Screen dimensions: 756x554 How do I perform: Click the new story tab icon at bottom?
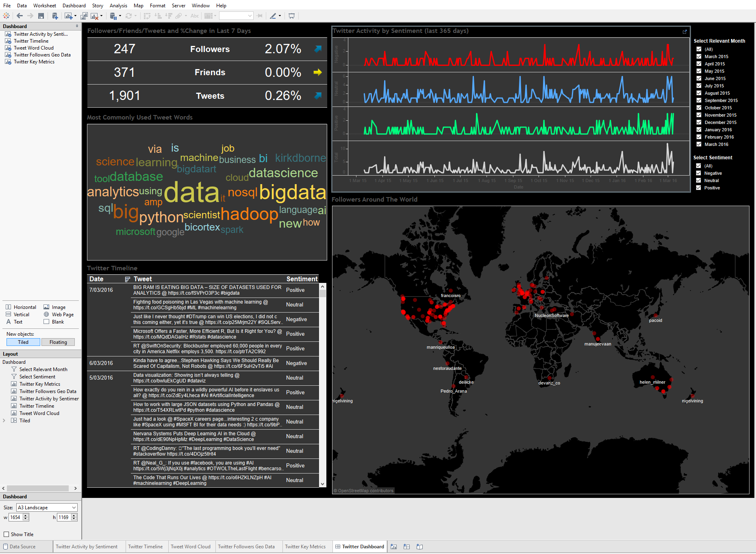pyautogui.click(x=420, y=547)
